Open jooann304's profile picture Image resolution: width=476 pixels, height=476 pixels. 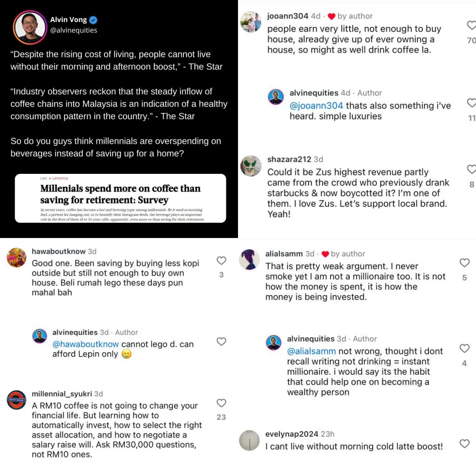click(x=251, y=22)
